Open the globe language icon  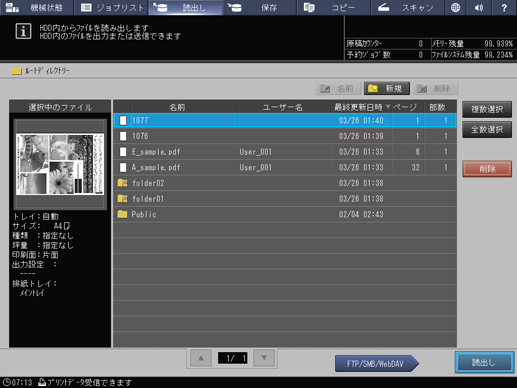(x=455, y=8)
